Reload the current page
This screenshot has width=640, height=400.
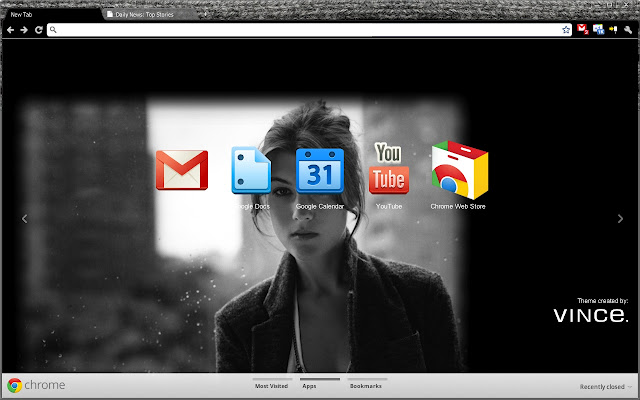[38, 30]
